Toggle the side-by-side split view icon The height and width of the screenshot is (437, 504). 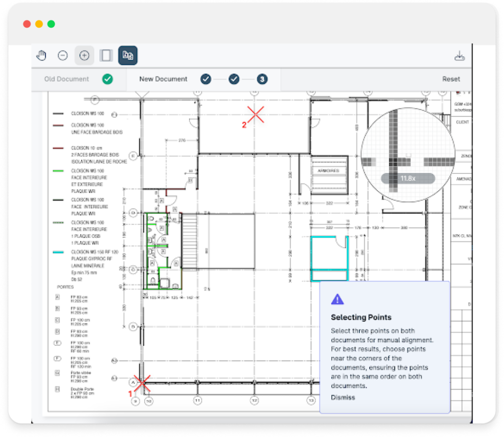coord(106,56)
